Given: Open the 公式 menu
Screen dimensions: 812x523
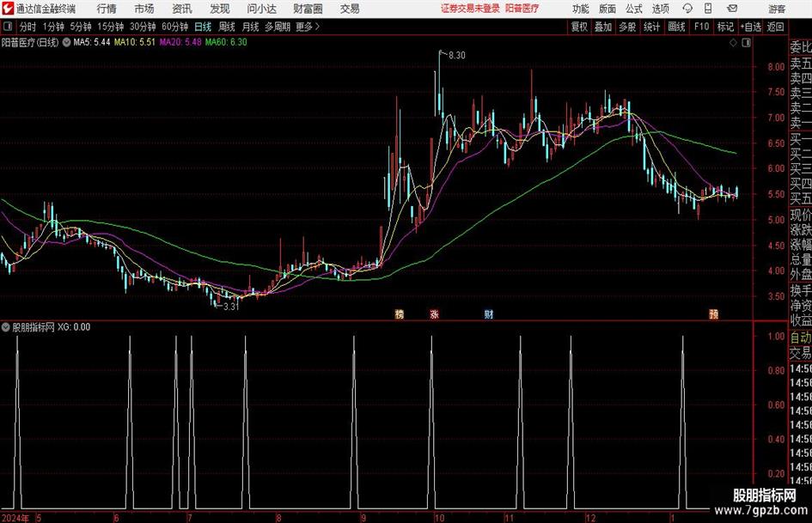Looking at the screenshot, I should click(634, 9).
